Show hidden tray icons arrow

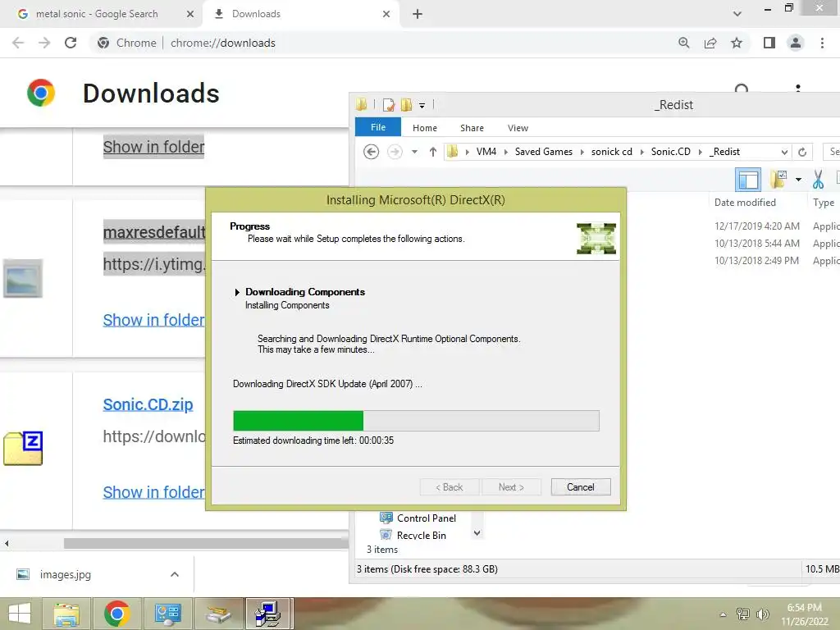[724, 614]
